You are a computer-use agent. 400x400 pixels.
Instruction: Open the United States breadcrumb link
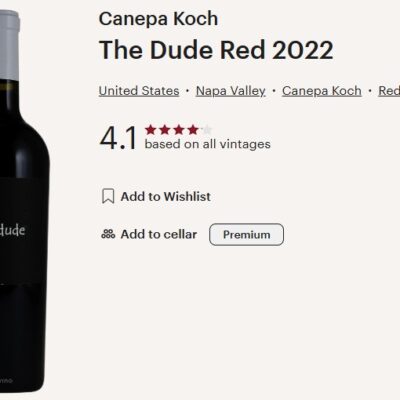click(x=139, y=91)
